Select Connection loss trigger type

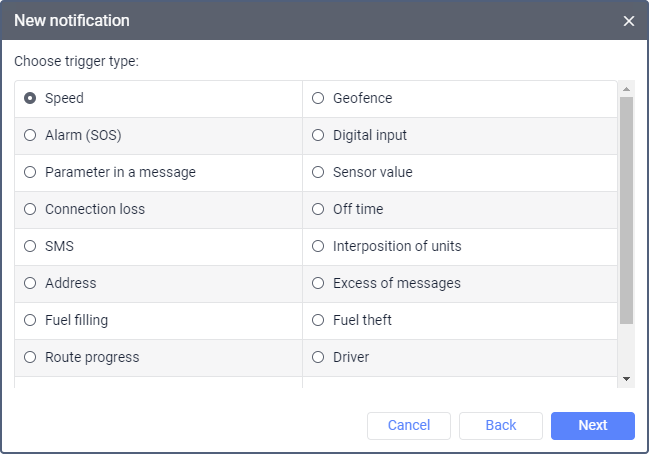[31, 209]
